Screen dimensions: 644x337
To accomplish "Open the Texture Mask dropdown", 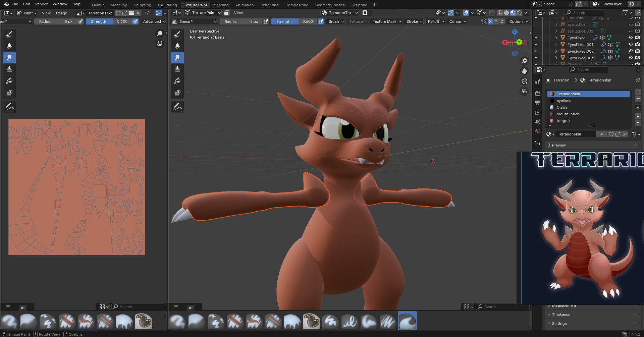I will click(x=387, y=21).
